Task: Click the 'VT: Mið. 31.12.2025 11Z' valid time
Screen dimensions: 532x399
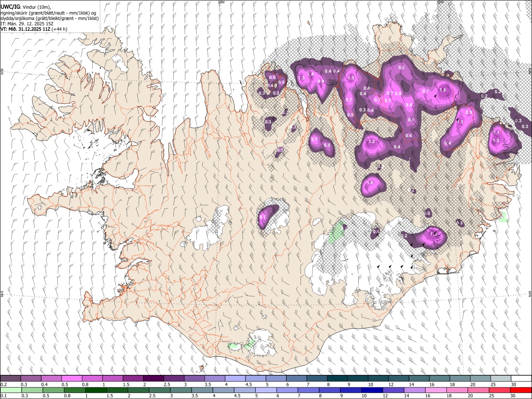Action: tap(25, 29)
